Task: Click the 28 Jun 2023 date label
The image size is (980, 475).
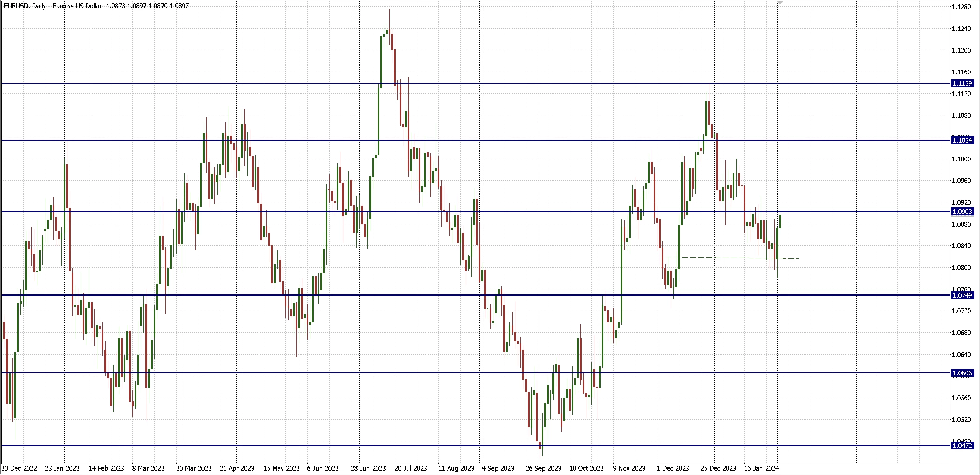Action: coord(368,469)
